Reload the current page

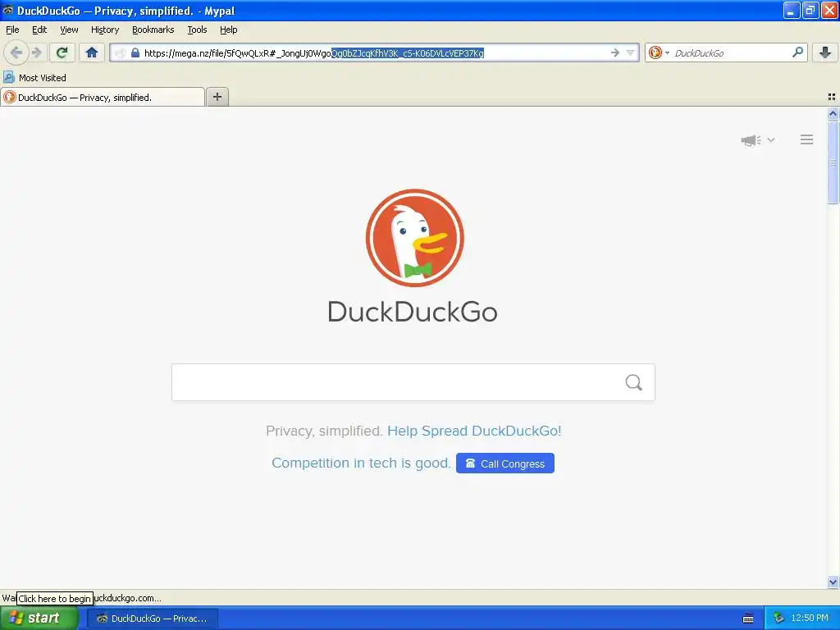coord(62,52)
